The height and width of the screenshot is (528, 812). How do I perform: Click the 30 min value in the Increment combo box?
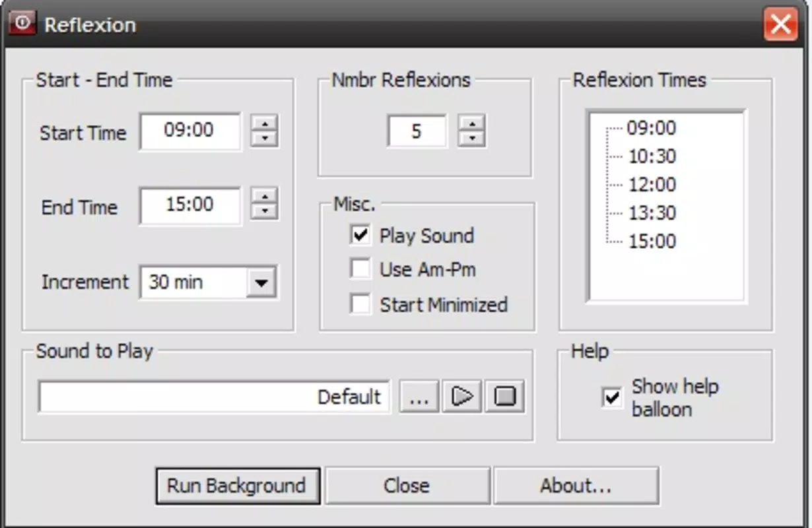point(176,282)
